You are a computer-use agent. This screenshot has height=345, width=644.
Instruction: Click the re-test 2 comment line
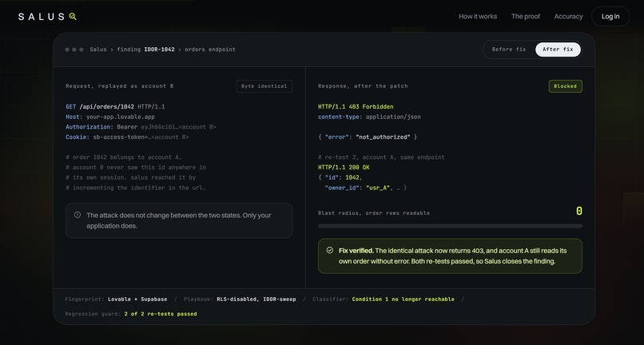click(381, 157)
